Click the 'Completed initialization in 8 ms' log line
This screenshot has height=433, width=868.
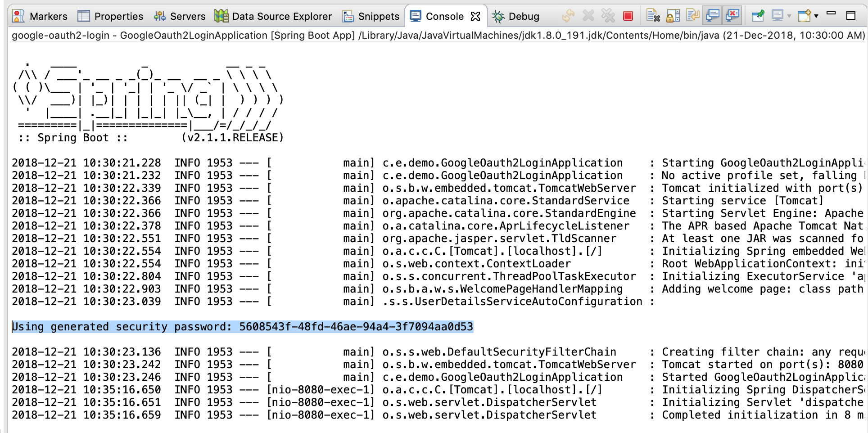click(x=438, y=415)
